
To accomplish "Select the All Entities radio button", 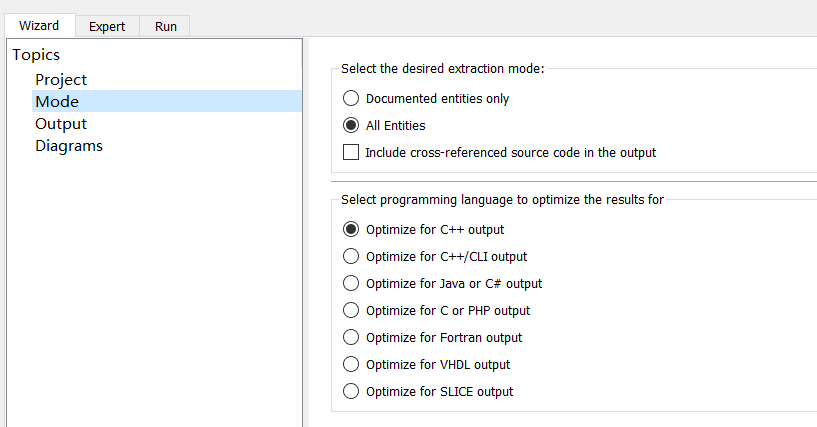I will point(351,126).
